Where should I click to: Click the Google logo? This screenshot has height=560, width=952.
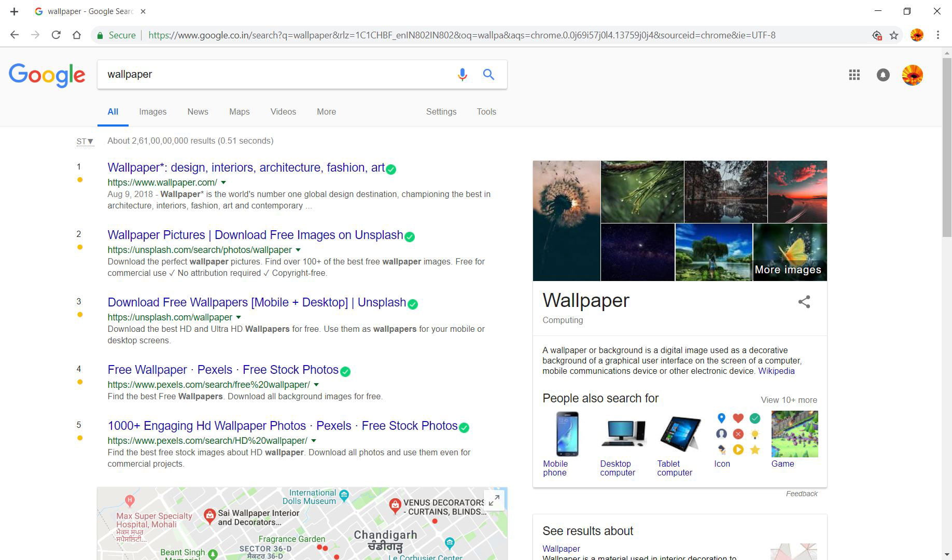pyautogui.click(x=47, y=75)
